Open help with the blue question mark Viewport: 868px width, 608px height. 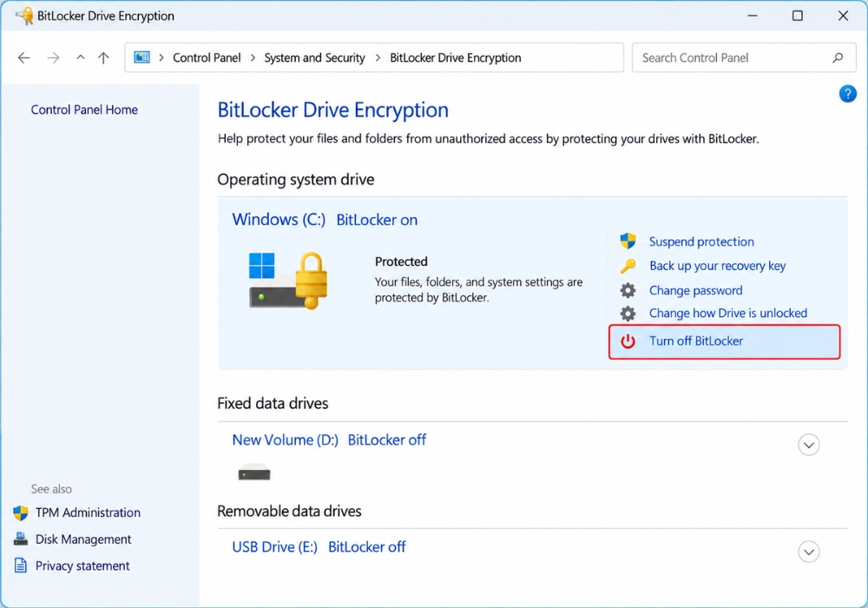pyautogui.click(x=847, y=94)
